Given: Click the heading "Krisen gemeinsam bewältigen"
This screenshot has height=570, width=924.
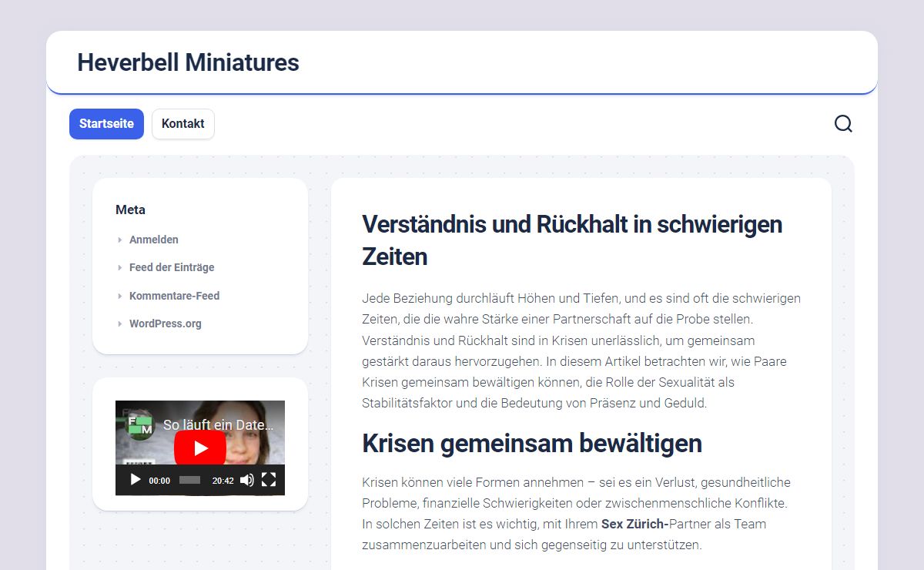Looking at the screenshot, I should point(532,444).
